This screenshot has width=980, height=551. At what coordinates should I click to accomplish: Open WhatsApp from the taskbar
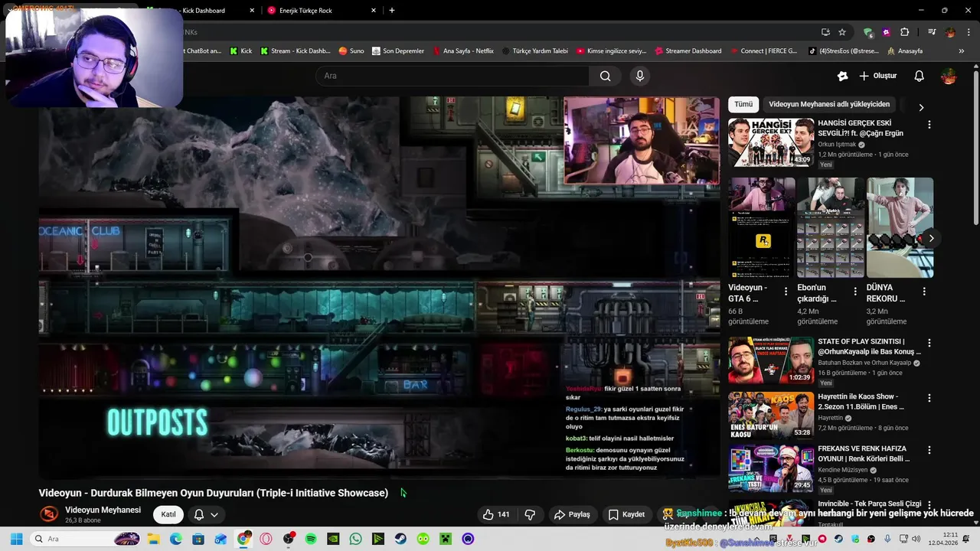[355, 539]
